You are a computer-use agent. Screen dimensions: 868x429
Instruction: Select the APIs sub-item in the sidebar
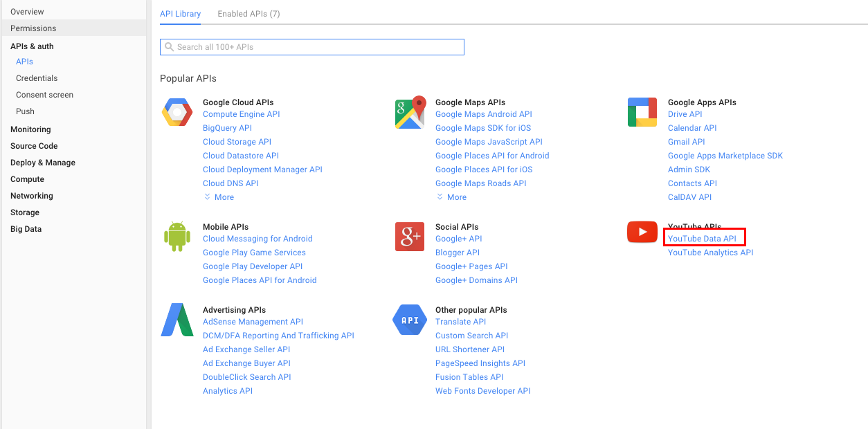point(24,62)
